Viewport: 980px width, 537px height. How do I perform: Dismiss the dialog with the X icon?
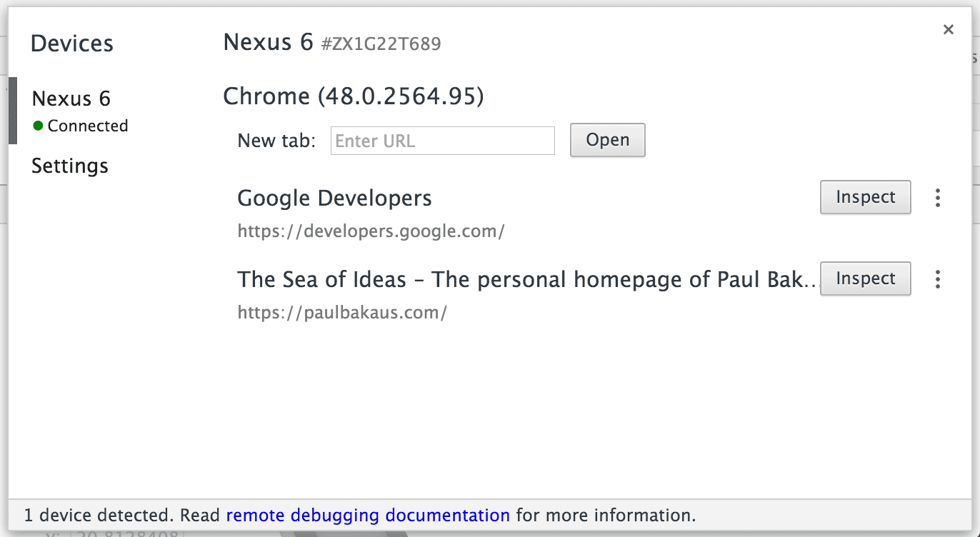tap(948, 29)
